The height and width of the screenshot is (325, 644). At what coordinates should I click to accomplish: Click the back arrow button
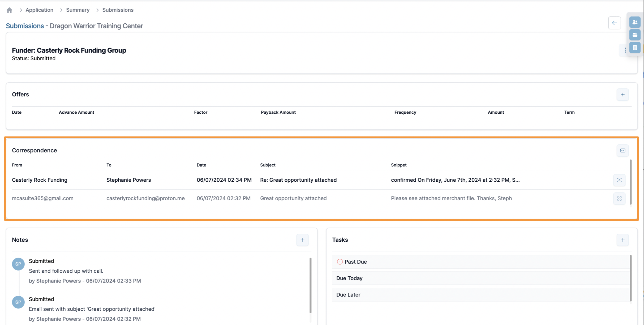pyautogui.click(x=614, y=23)
